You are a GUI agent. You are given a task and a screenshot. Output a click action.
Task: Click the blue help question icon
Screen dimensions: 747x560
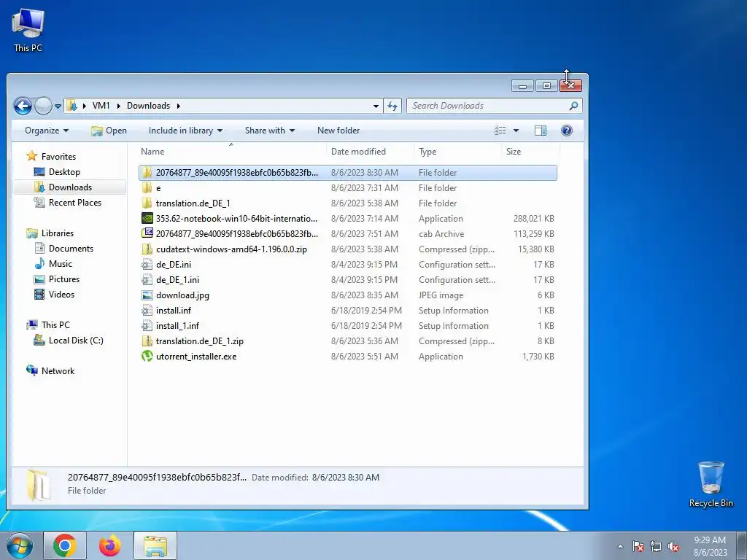pyautogui.click(x=566, y=131)
